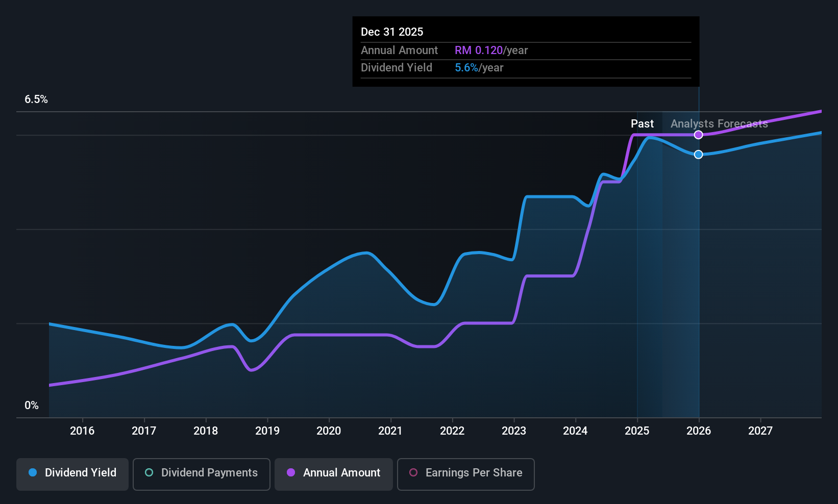Image resolution: width=838 pixels, height=504 pixels.
Task: Click the 6.5% y-axis label
Action: coord(36,99)
